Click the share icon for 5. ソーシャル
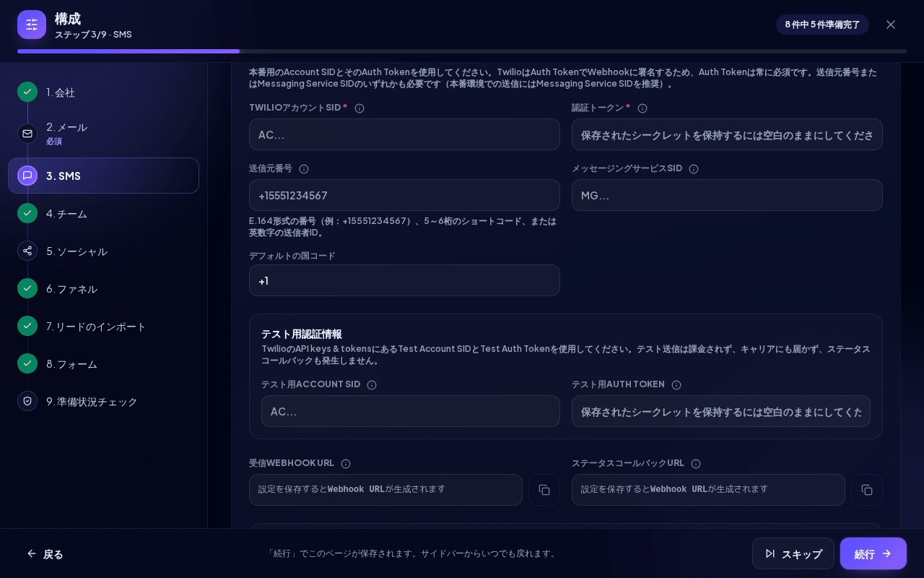Image resolution: width=924 pixels, height=578 pixels. click(27, 251)
